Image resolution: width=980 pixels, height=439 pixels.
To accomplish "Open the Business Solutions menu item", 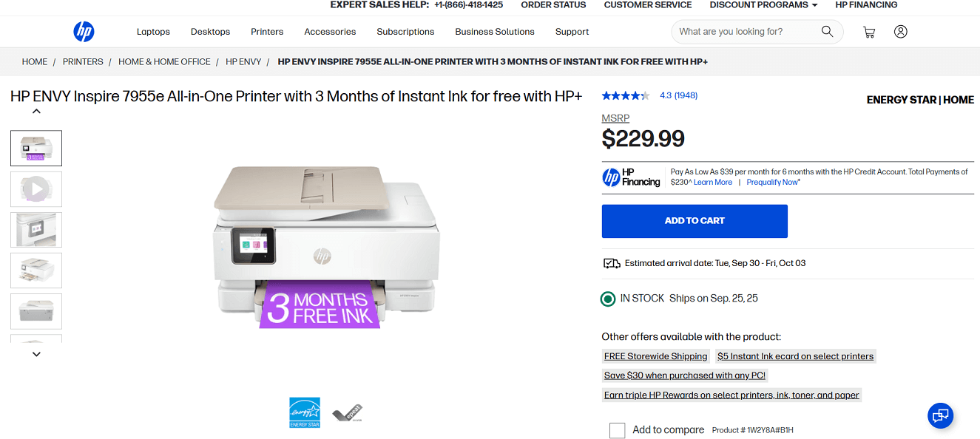I will point(494,32).
